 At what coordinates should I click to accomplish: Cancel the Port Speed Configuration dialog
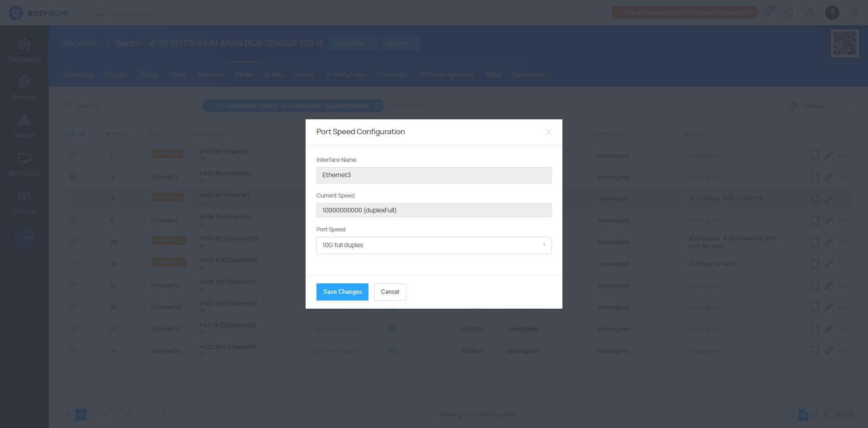[390, 292]
